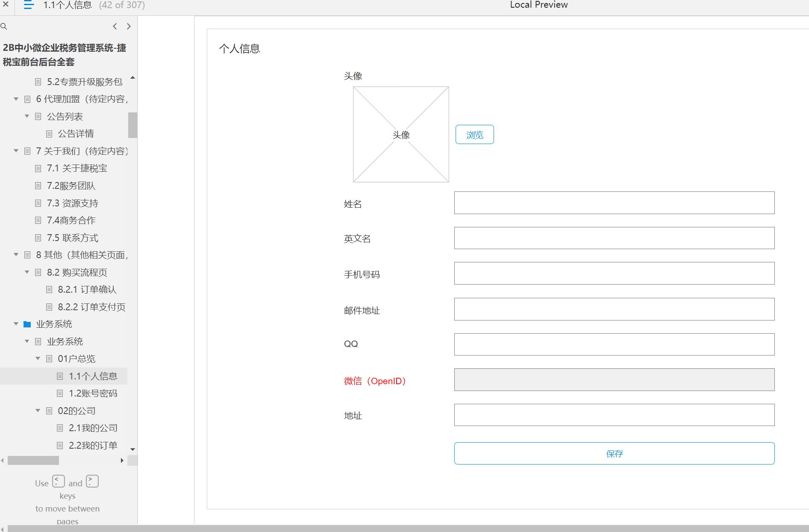Image resolution: width=809 pixels, height=532 pixels.
Task: Open the sitemap search magnifier
Action: (4, 26)
